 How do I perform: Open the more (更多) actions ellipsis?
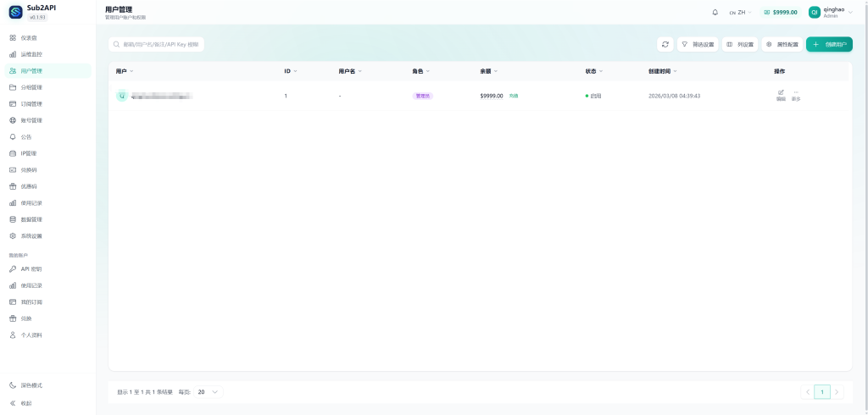click(x=796, y=94)
